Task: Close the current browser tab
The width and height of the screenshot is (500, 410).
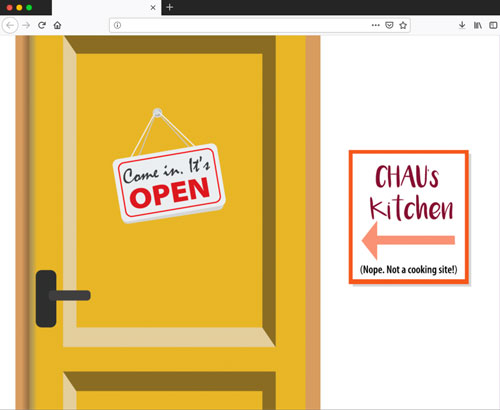Action: click(153, 8)
